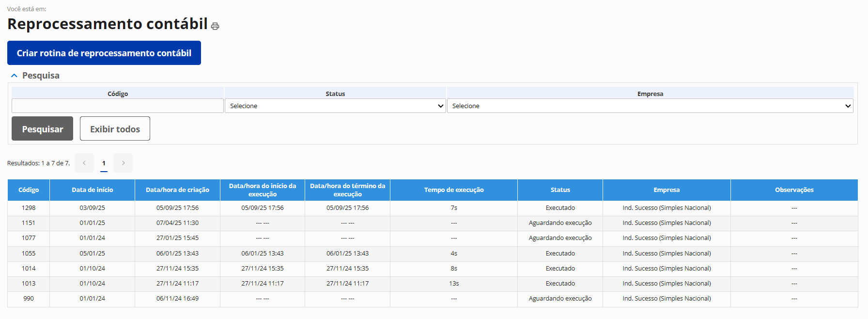
Task: Click the row with code 990
Action: coord(29,299)
